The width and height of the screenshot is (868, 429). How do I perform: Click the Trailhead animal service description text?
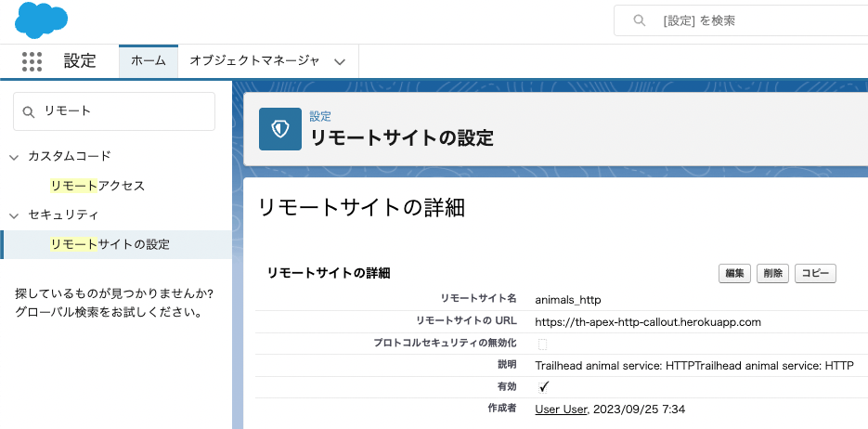point(694,365)
